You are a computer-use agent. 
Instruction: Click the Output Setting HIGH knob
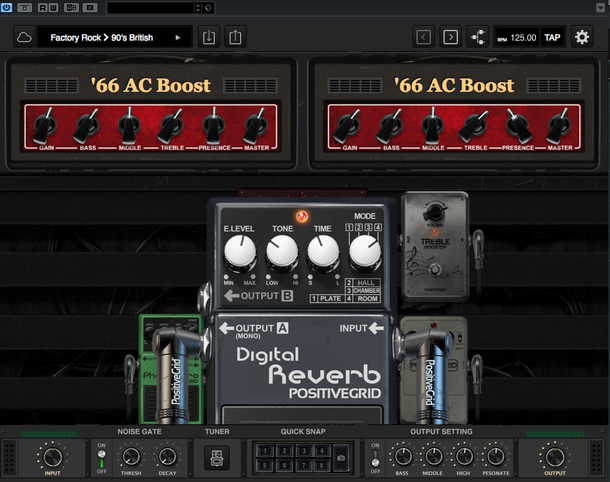[x=464, y=456]
